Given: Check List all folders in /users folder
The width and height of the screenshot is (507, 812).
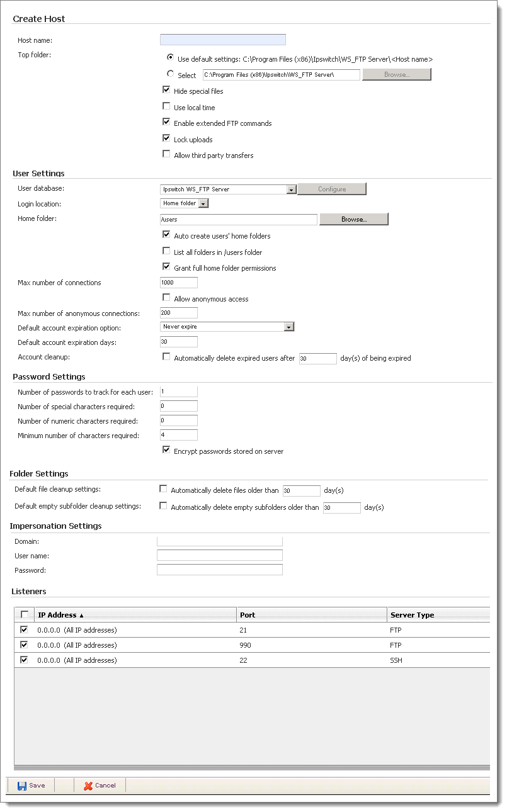Looking at the screenshot, I should coord(166,252).
